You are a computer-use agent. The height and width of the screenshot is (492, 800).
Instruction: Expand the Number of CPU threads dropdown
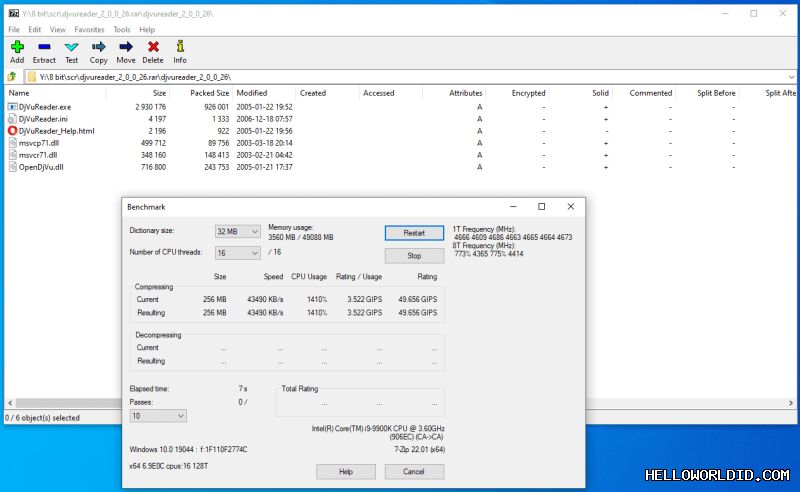click(255, 253)
